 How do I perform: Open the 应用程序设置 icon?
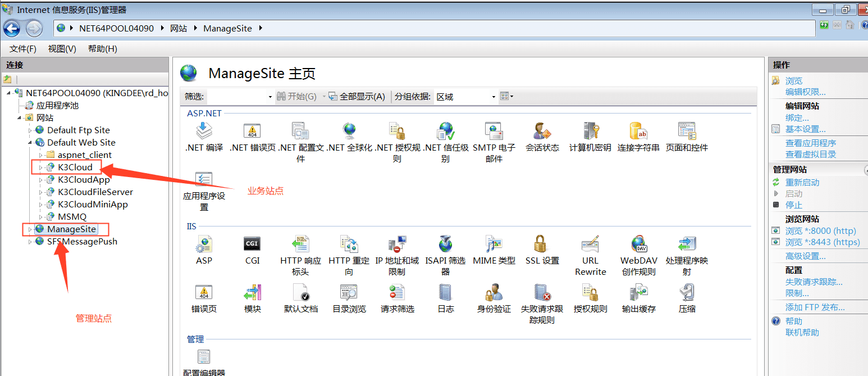tap(204, 179)
